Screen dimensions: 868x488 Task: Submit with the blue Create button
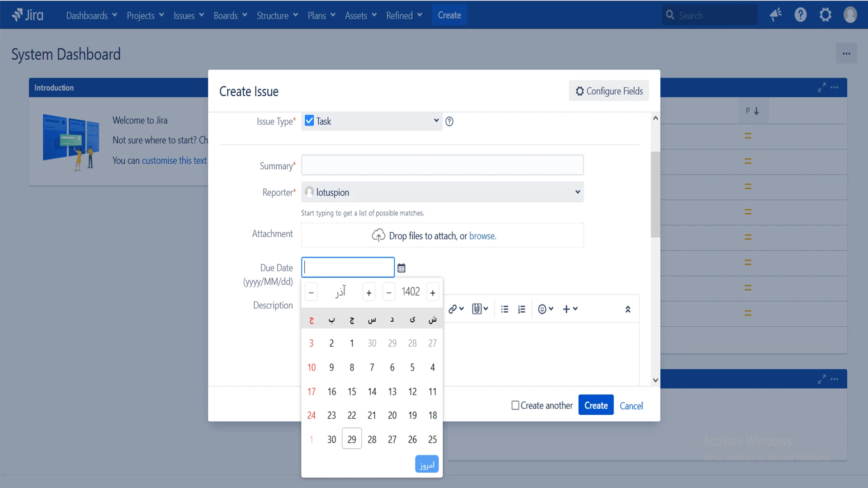pos(596,405)
